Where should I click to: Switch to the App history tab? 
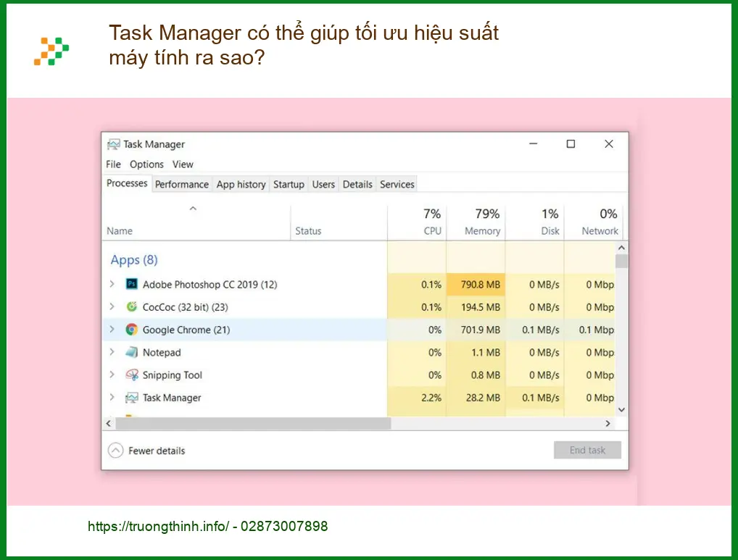click(241, 184)
